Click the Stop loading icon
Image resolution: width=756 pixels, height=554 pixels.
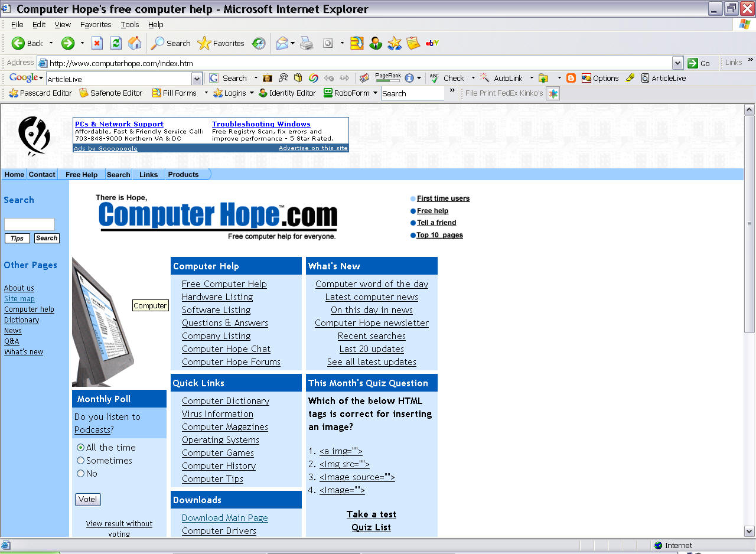(x=97, y=43)
